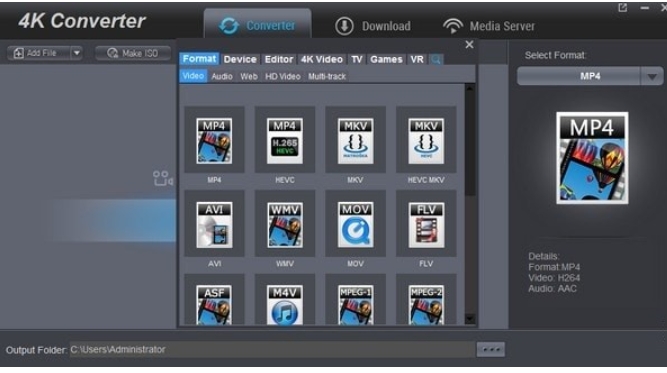Select the Format category tab

[199, 59]
